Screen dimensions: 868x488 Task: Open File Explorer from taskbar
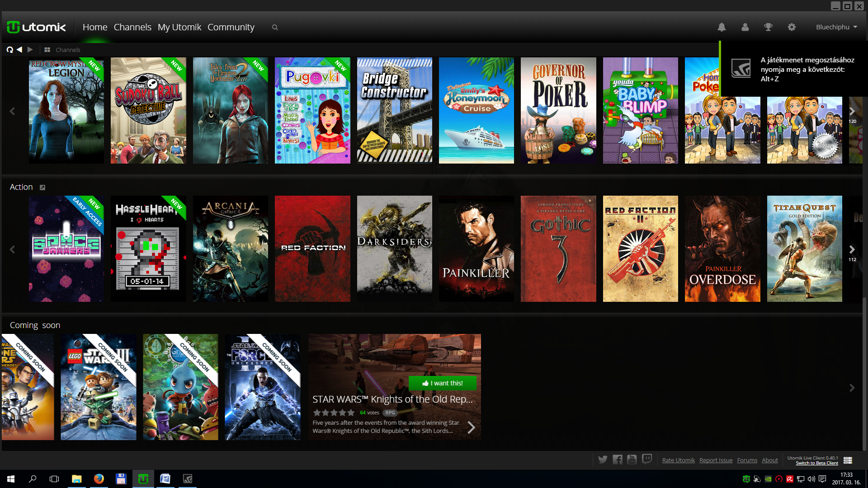(x=76, y=479)
